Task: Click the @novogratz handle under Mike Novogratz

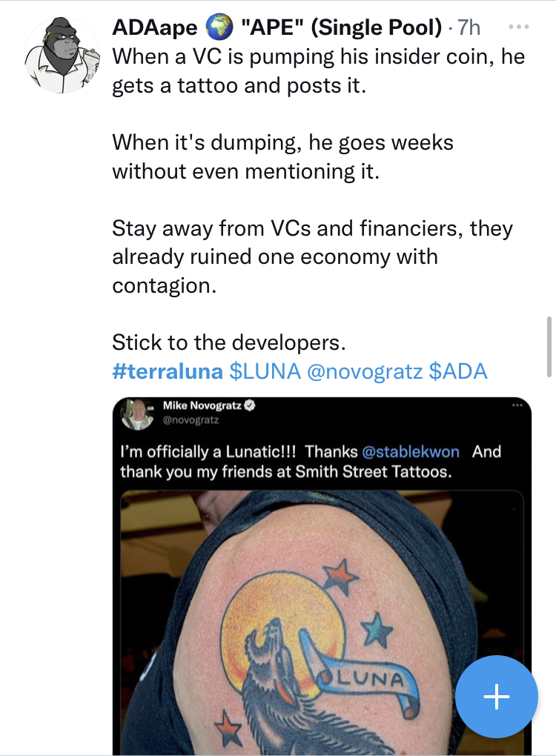Action: coord(191,420)
